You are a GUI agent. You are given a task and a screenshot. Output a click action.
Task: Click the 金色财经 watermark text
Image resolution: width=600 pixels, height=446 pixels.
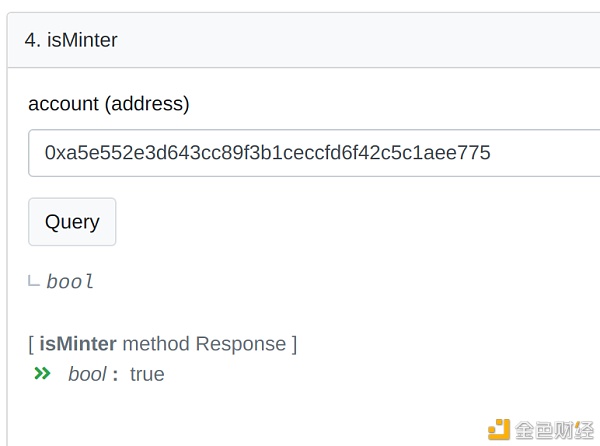[x=554, y=430]
